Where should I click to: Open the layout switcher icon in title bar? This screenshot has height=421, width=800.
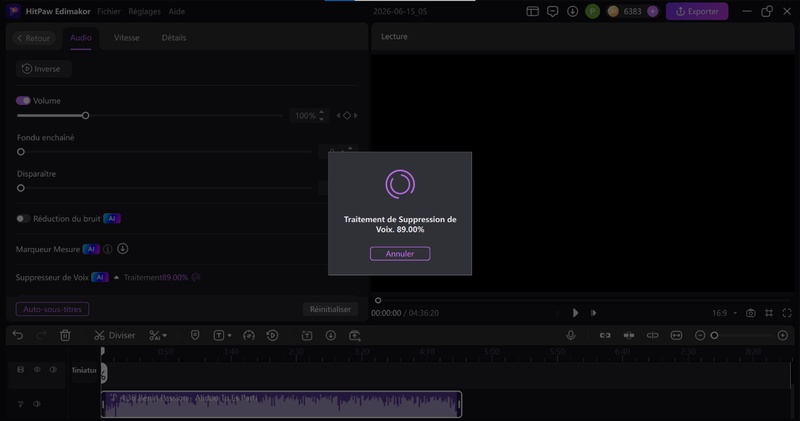[533, 11]
